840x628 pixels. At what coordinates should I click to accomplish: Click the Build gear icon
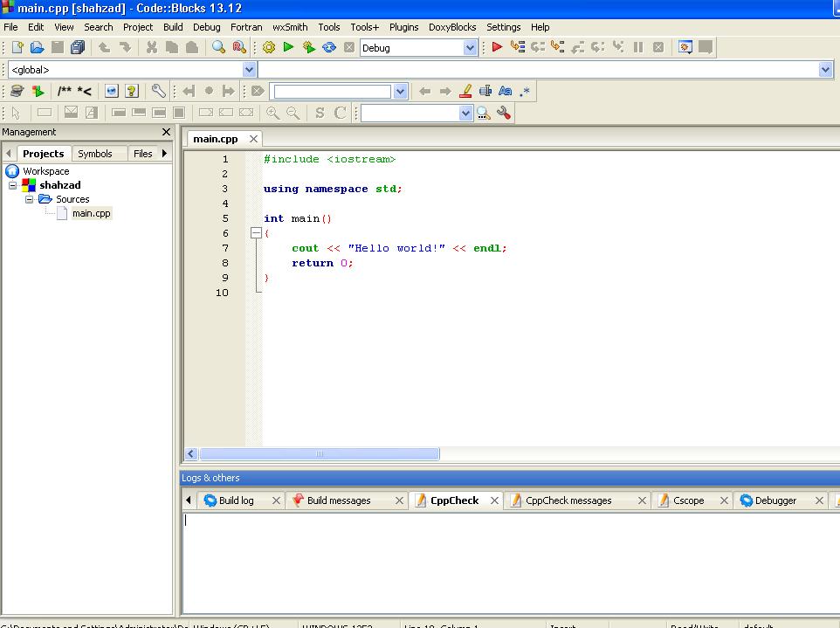click(x=269, y=48)
